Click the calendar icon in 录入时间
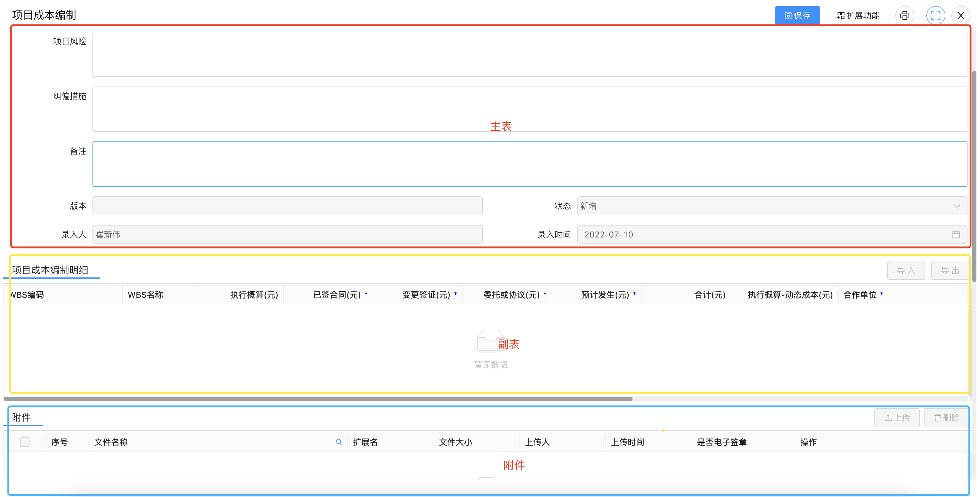This screenshot has width=980, height=497. pos(956,234)
